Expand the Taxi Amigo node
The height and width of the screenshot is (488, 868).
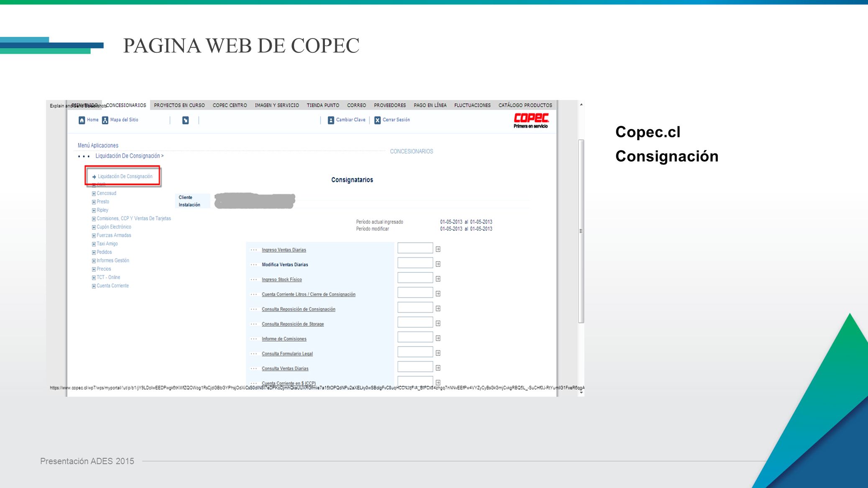pyautogui.click(x=94, y=244)
